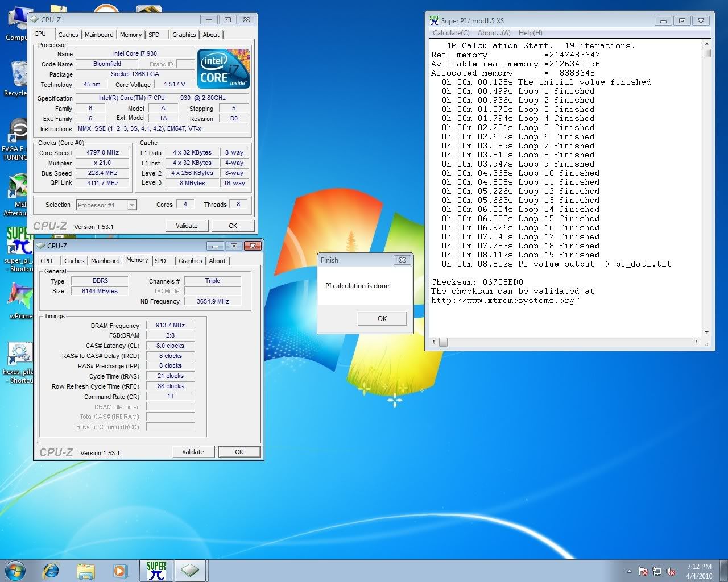Click top CPU-Z title bar icon

(35, 19)
